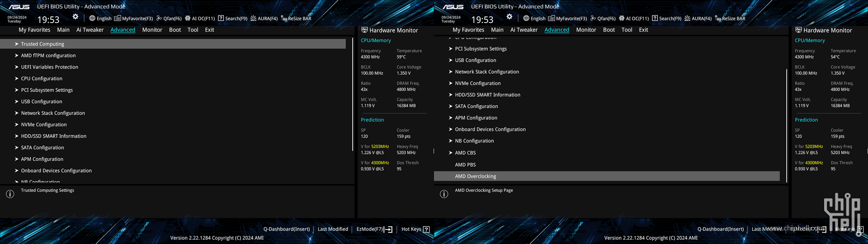Click the CPU/Memory heading in AMD Overclocking screen
The height and width of the screenshot is (244, 868).
pos(810,40)
